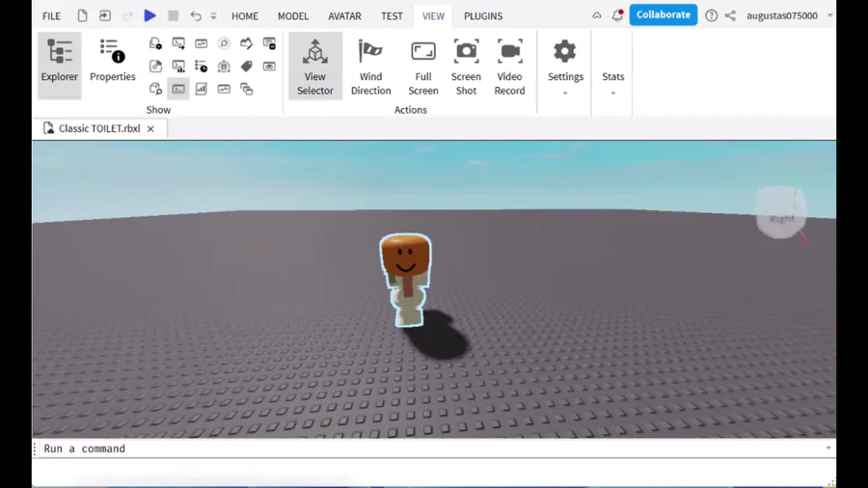Screen dimensions: 868x488
Task: Toggle the View Selector button
Action: pos(315,67)
